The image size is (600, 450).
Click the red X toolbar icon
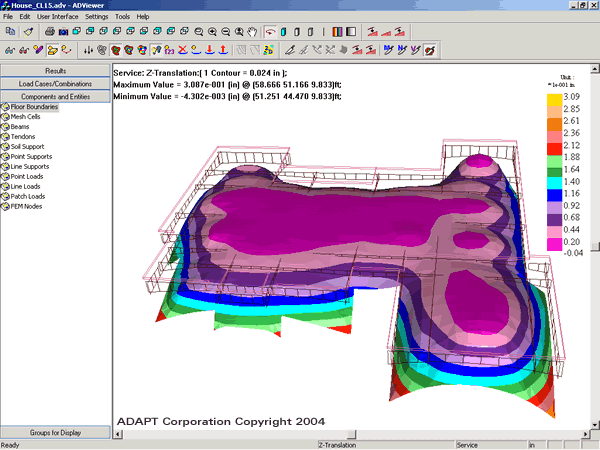coord(182,48)
